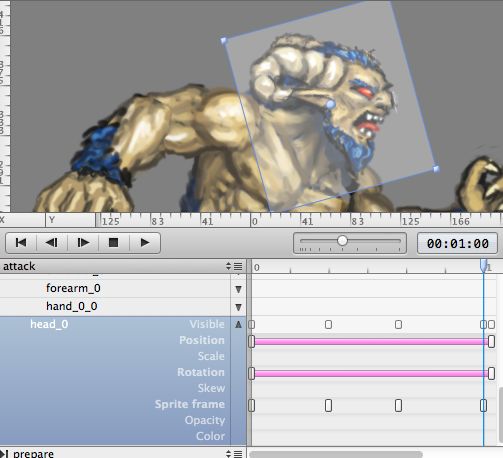Select the Position end keyframe

point(491,342)
